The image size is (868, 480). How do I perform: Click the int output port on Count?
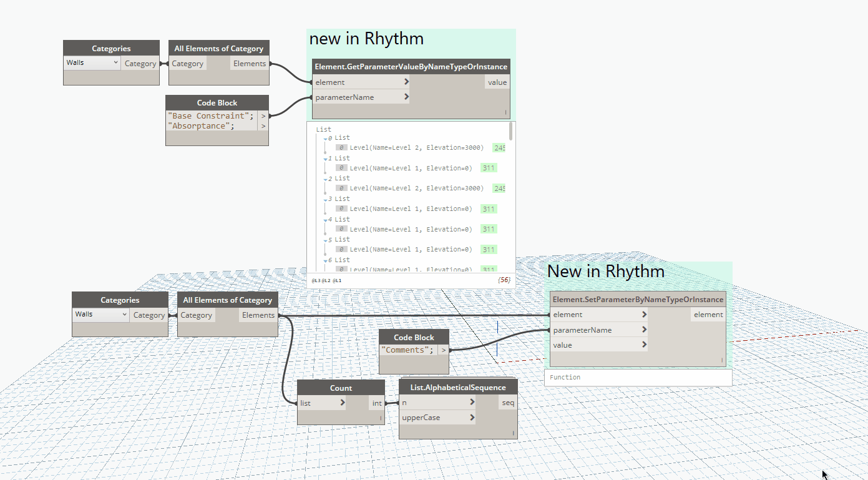377,403
